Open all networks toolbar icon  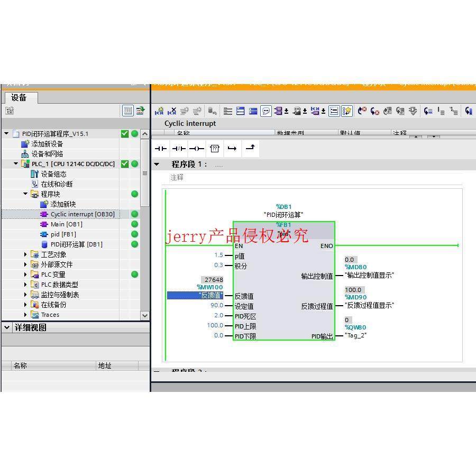click(x=241, y=111)
